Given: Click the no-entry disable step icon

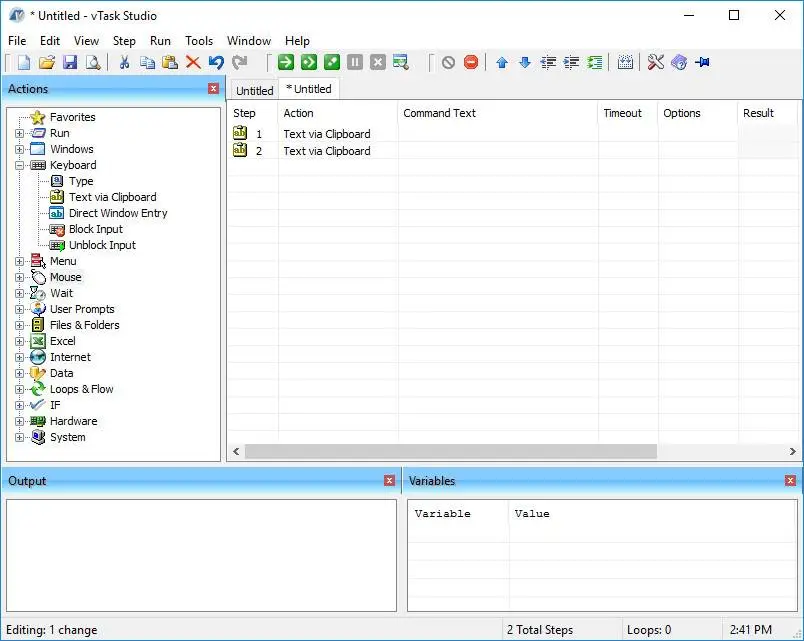Looking at the screenshot, I should pyautogui.click(x=448, y=63).
